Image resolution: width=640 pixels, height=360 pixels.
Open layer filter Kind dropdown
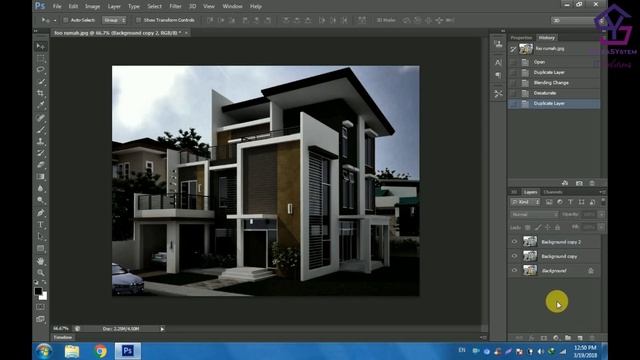point(526,202)
